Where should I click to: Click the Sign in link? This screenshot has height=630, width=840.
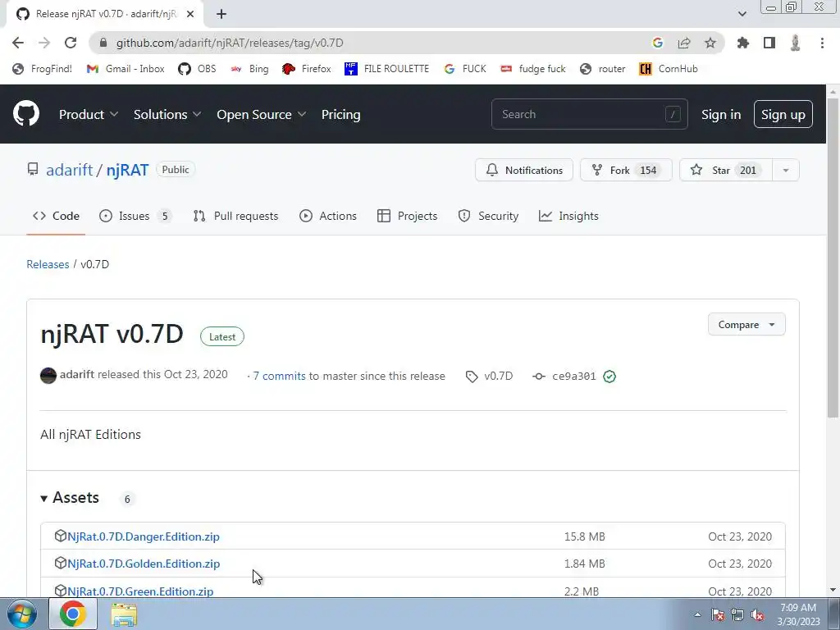[721, 114]
